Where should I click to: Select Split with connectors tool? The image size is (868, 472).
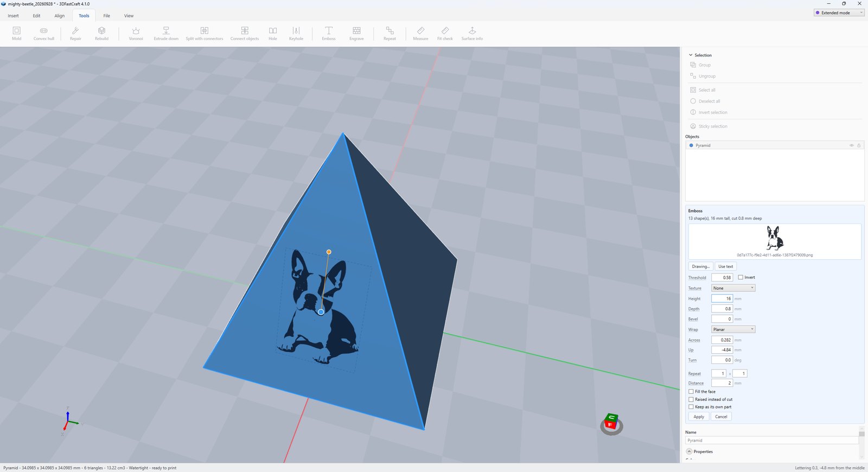coord(205,33)
